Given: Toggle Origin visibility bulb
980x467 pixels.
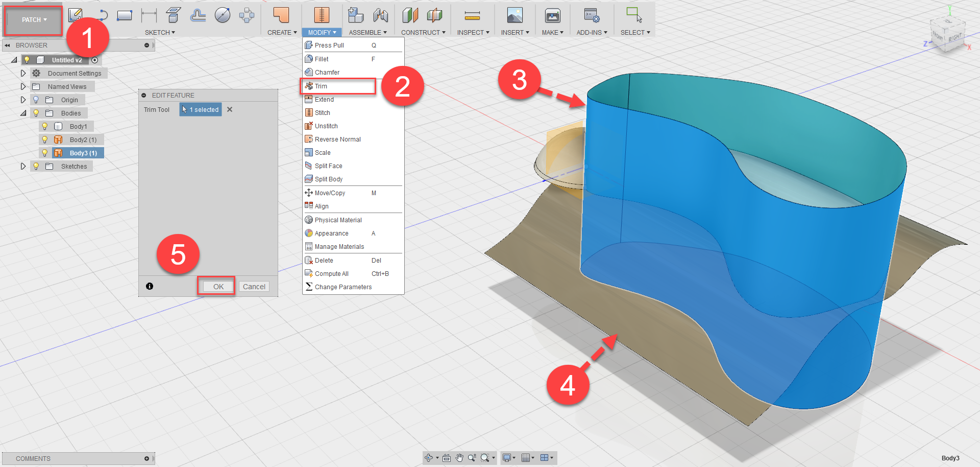Looking at the screenshot, I should pos(35,99).
